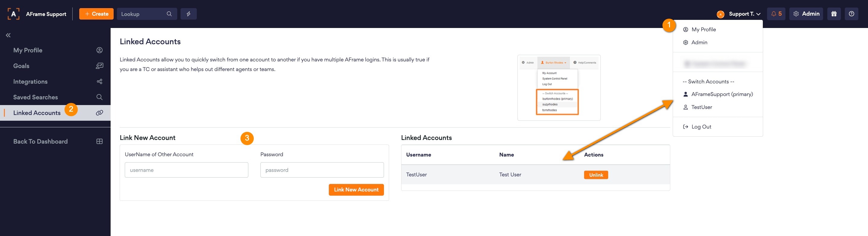The width and height of the screenshot is (868, 236).
Task: Go Back To Dashboard
Action: [x=55, y=141]
